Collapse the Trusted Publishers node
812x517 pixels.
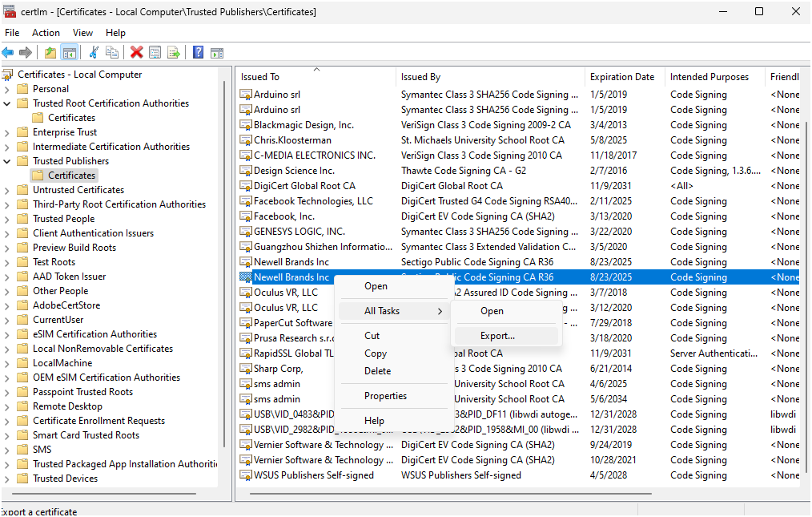click(7, 161)
